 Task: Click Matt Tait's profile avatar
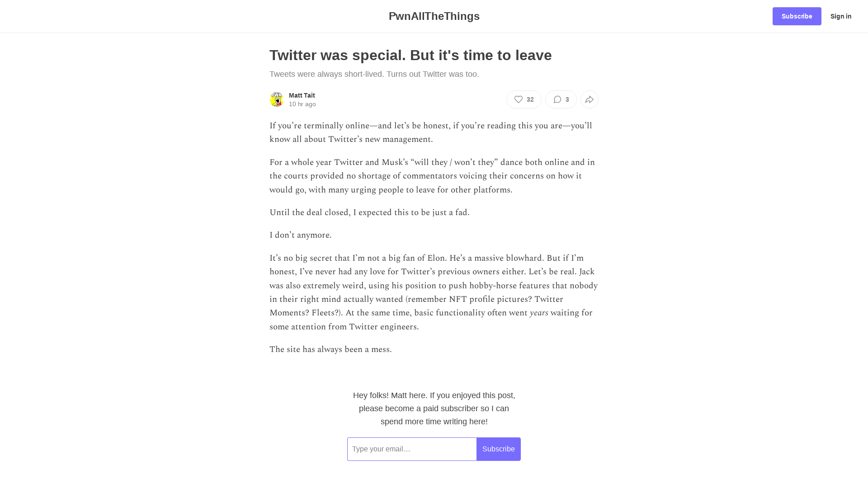276,99
